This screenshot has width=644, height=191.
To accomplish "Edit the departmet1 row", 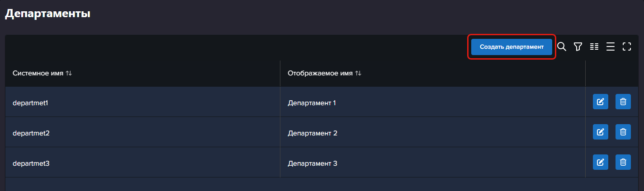I will point(601,102).
